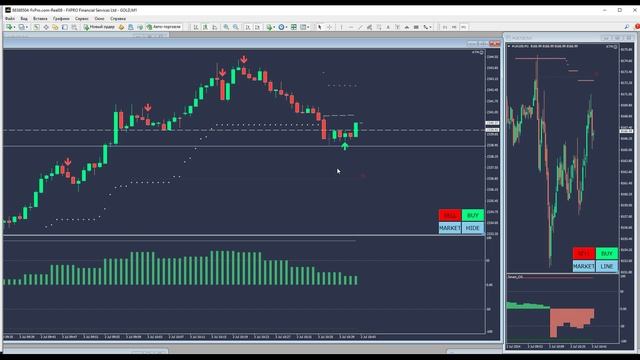The height and width of the screenshot is (360, 640).
Task: Click MARKET button on right chart
Action: tap(583, 266)
